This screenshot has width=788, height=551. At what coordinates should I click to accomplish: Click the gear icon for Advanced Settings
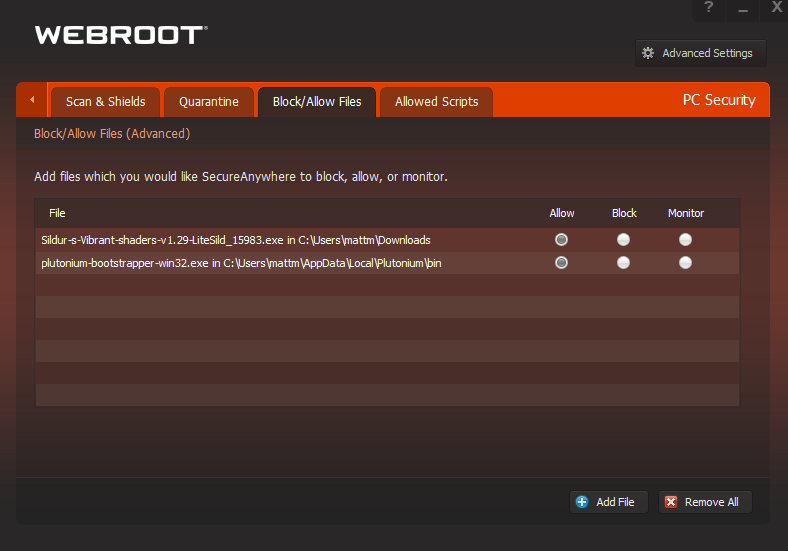point(648,53)
